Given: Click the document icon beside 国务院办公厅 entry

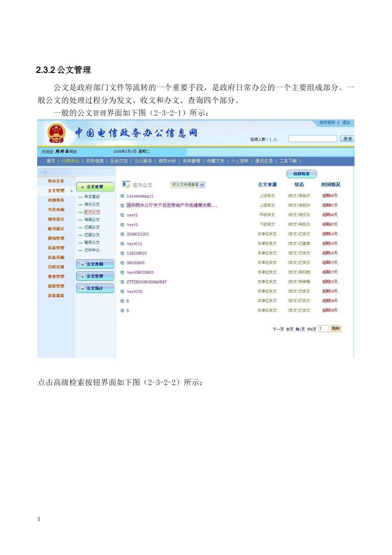Looking at the screenshot, I should coord(122,206).
